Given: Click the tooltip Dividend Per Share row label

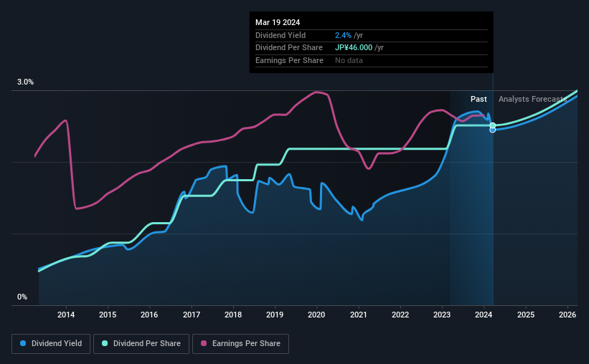Looking at the screenshot, I should pyautogui.click(x=289, y=48).
